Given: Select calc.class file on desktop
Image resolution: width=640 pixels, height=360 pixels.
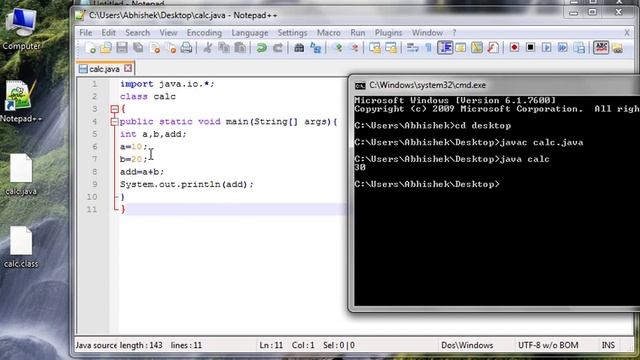Looking at the screenshot, I should point(21,247).
